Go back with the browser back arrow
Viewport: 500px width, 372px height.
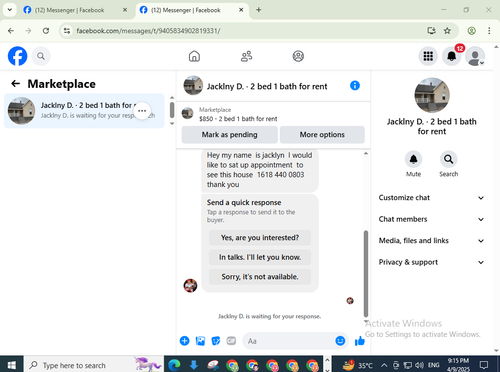[x=11, y=31]
